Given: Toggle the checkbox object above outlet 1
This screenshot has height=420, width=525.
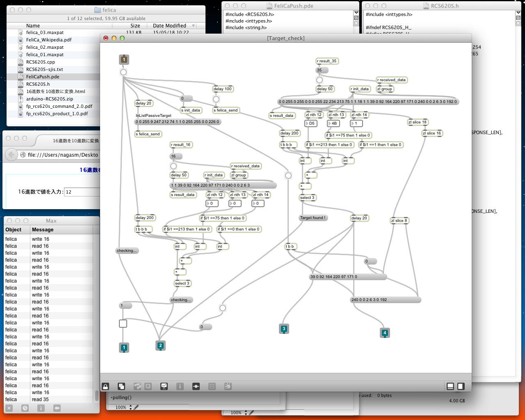Looking at the screenshot, I should click(123, 324).
